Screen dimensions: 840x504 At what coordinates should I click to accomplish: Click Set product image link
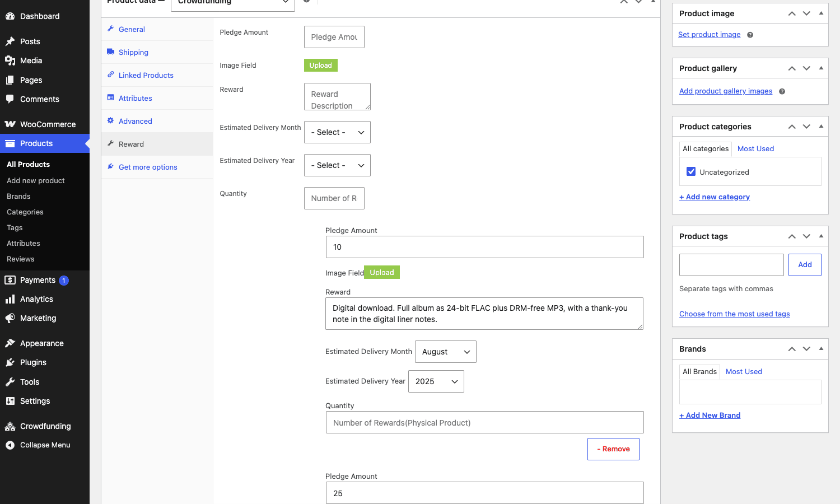[709, 35]
